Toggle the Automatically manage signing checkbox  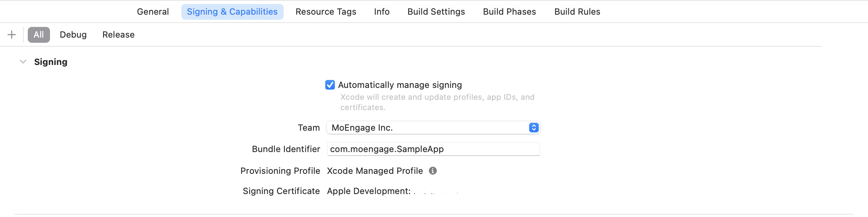coord(330,85)
